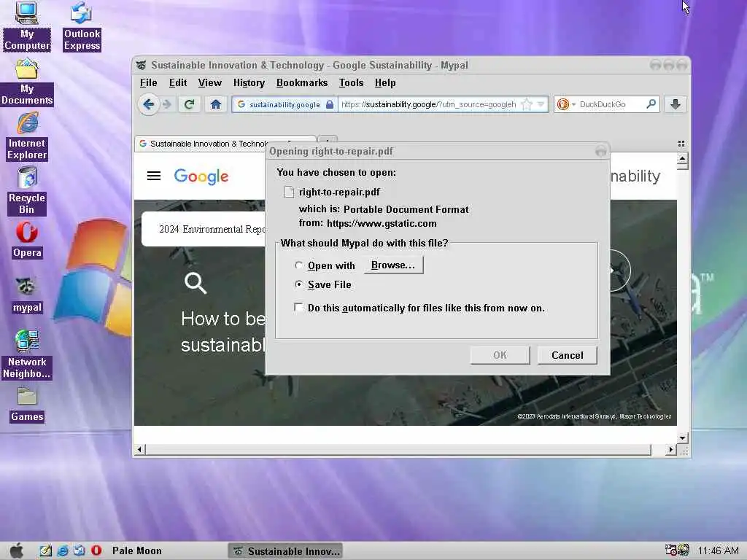Image resolution: width=747 pixels, height=560 pixels.
Task: Bookmark this page with star icon
Action: pos(527,104)
